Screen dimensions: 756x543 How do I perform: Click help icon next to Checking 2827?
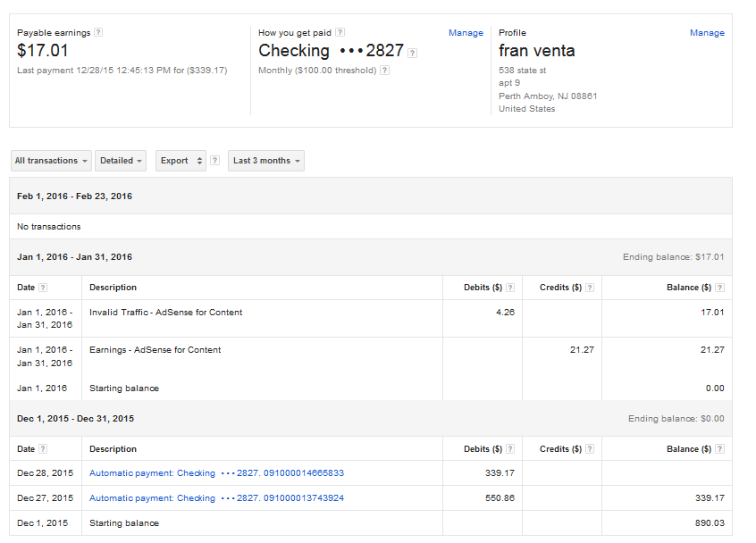pyautogui.click(x=412, y=53)
